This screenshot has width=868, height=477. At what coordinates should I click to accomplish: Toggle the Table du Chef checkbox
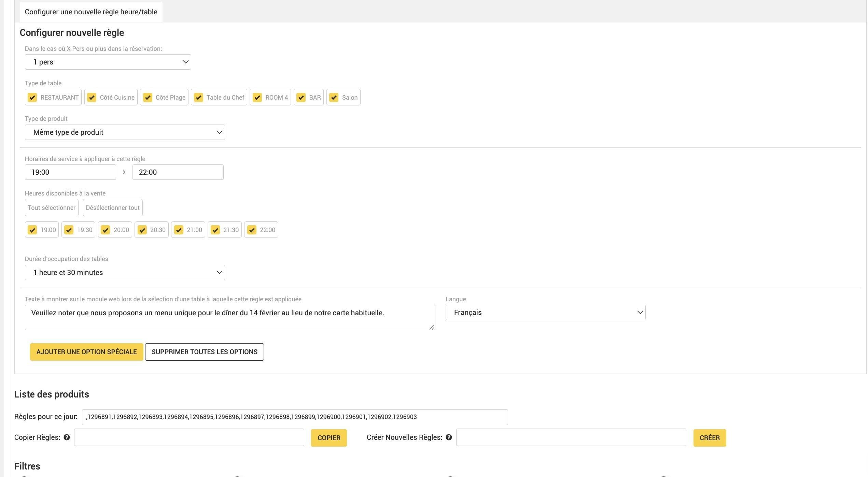pos(198,98)
